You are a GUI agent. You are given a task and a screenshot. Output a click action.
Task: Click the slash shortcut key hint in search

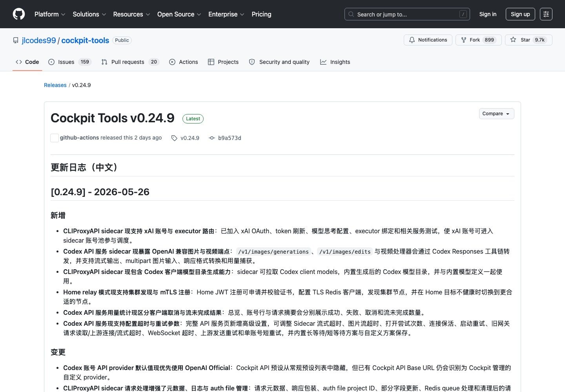(463, 14)
